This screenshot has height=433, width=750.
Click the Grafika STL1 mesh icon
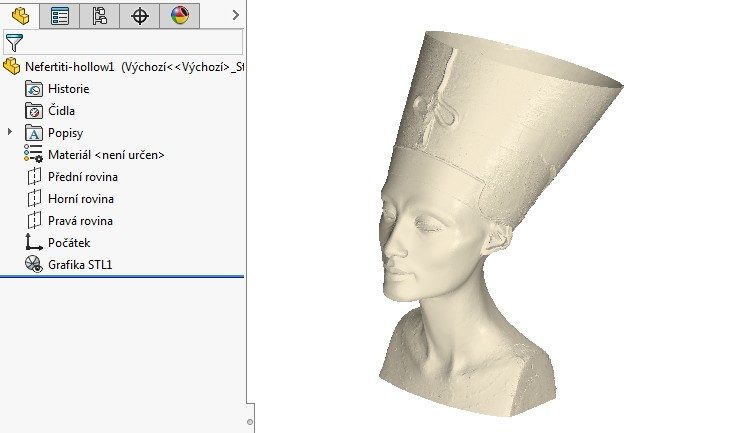point(33,264)
